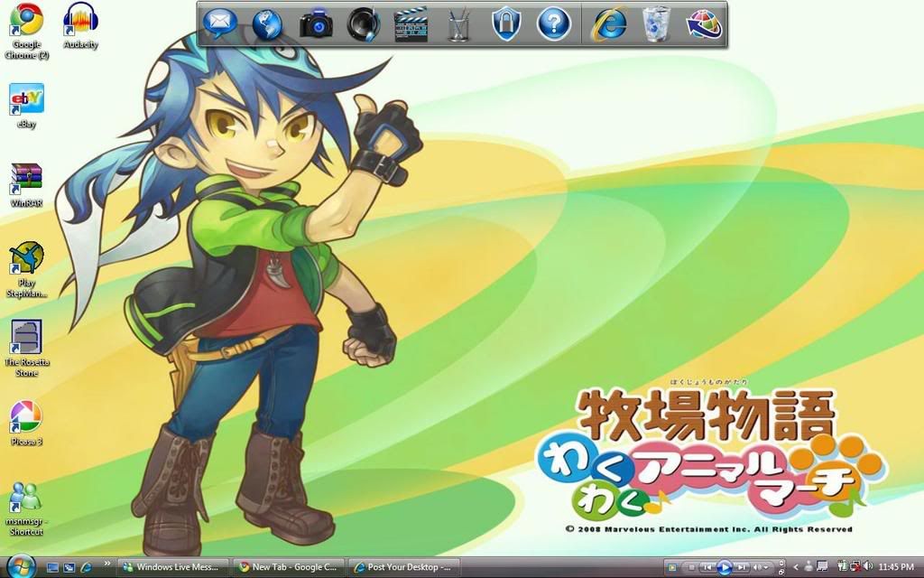This screenshot has height=578, width=924.
Task: Skip to previous track in taskbar player
Action: (708, 567)
